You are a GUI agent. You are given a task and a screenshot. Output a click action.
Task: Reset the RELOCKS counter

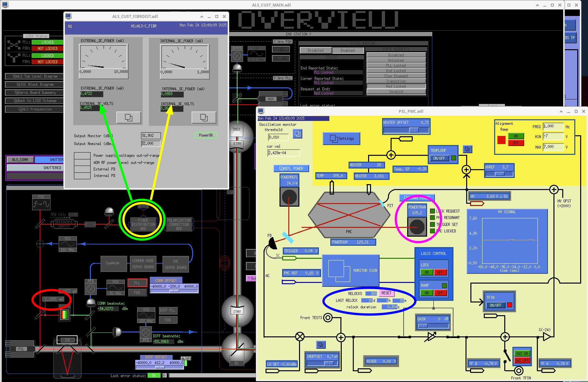coord(386,293)
